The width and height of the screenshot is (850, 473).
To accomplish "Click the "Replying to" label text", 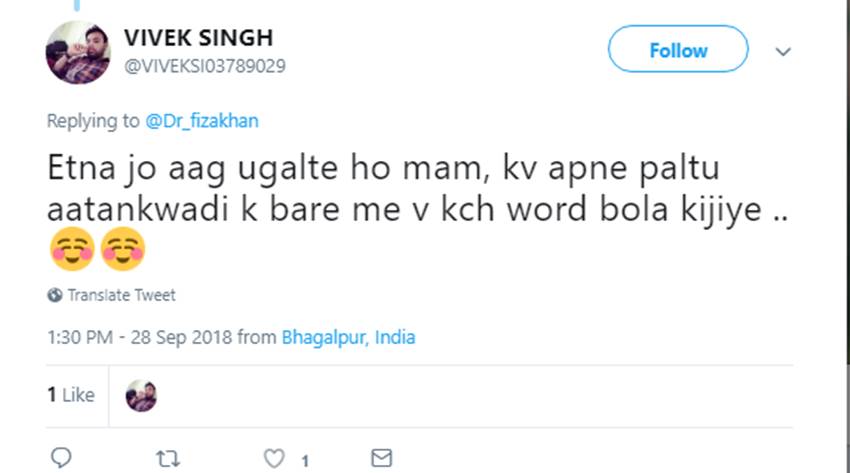I will coord(93,121).
